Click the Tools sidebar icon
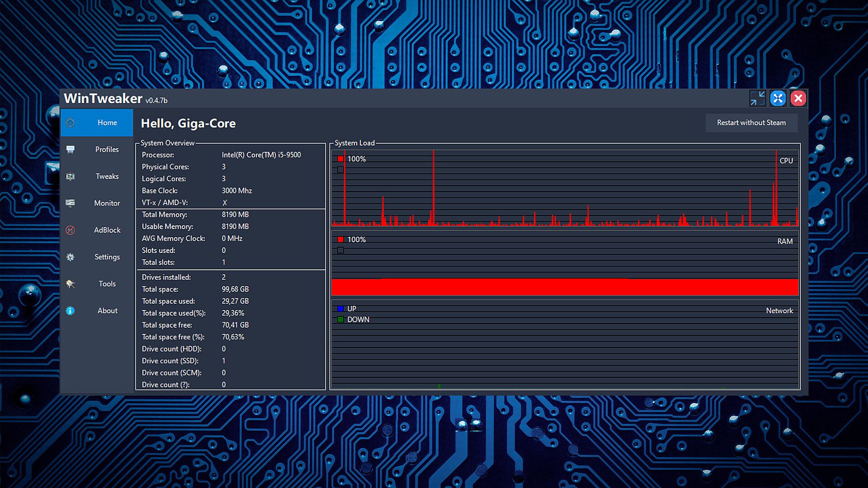 click(71, 284)
